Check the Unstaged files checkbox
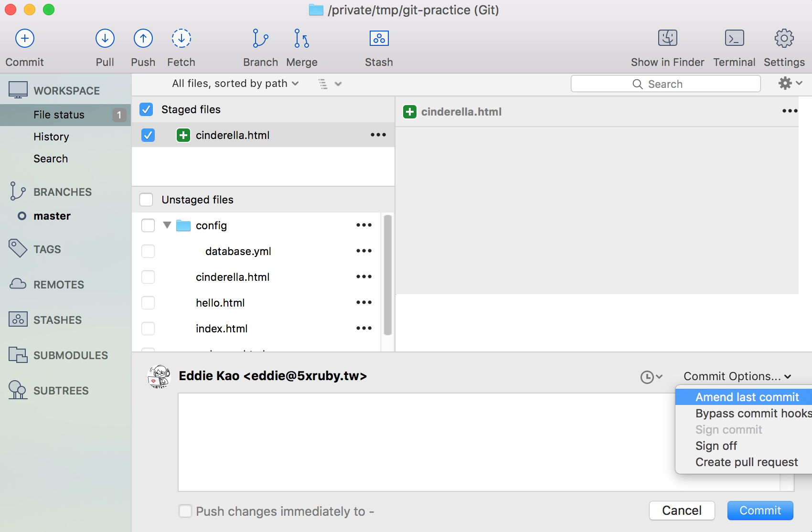This screenshot has height=532, width=812. coord(146,200)
